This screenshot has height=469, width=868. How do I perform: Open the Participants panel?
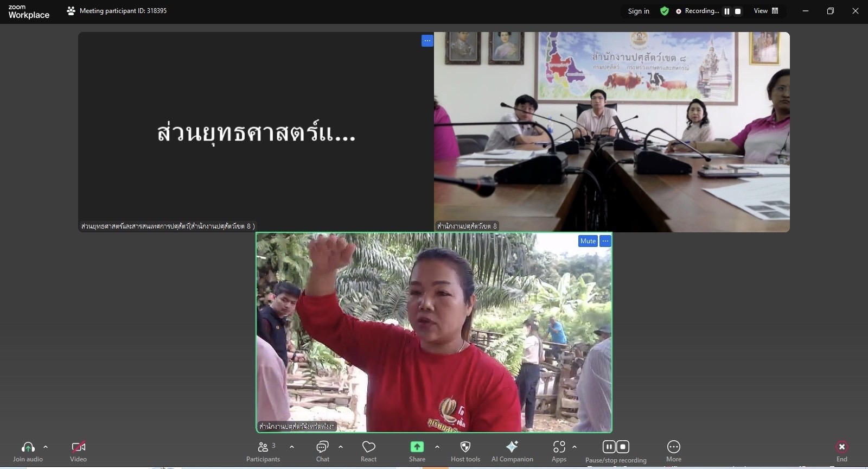263,451
